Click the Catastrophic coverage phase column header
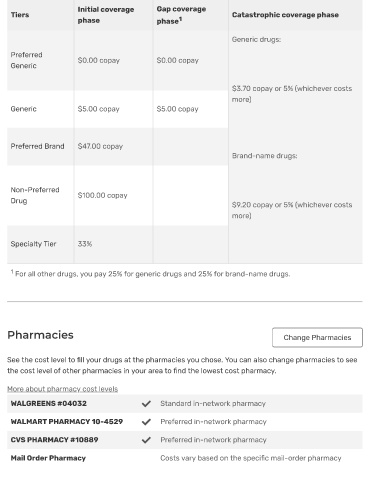370x480 pixels. (285, 15)
